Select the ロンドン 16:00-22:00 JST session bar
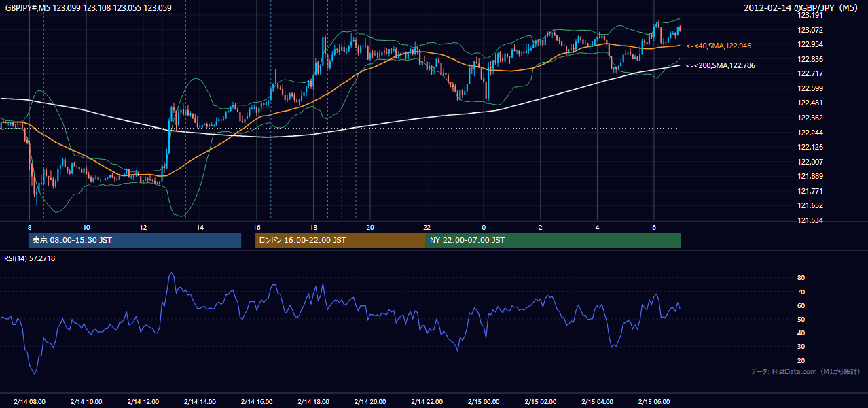868x408 pixels. point(340,240)
